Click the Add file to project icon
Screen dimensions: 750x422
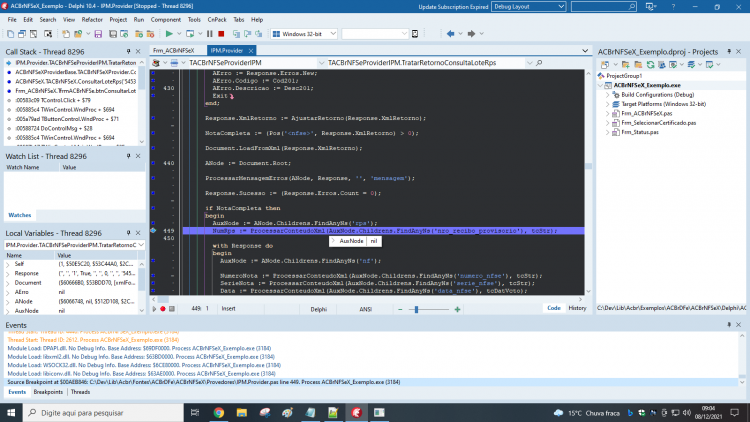point(139,34)
